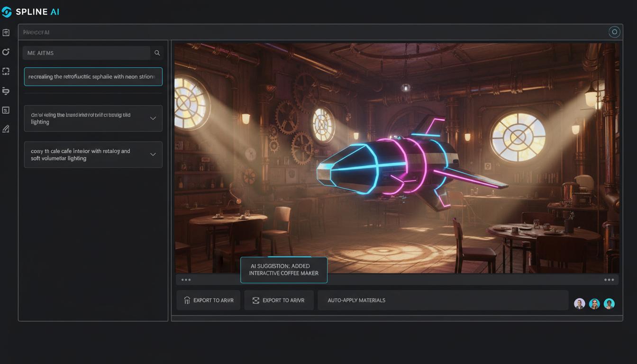637x364 pixels.
Task: Click the circular refresh icon in sidebar
Action: coord(6,52)
